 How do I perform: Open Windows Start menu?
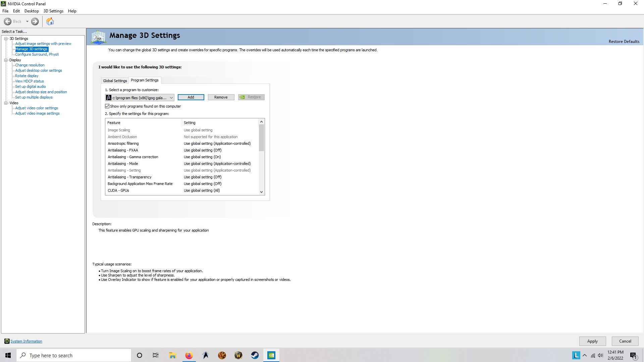[x=8, y=355]
